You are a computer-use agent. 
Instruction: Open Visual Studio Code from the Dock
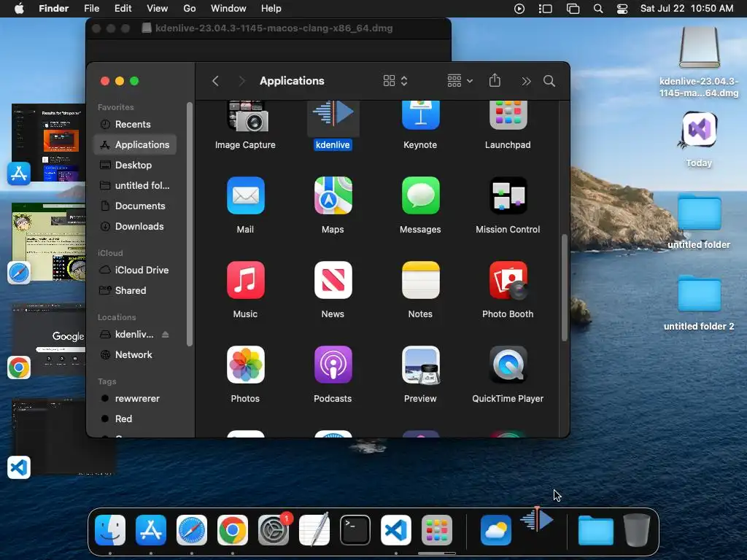tap(396, 530)
